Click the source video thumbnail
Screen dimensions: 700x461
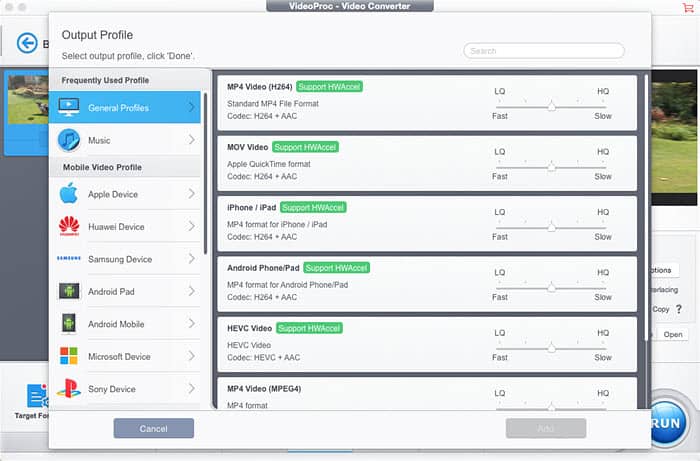click(x=28, y=100)
